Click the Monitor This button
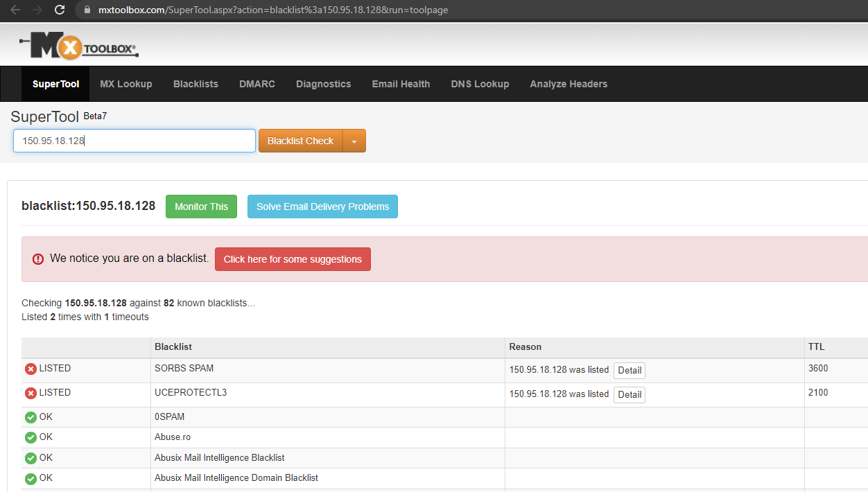Screen dimensions: 868x492 (x=201, y=207)
